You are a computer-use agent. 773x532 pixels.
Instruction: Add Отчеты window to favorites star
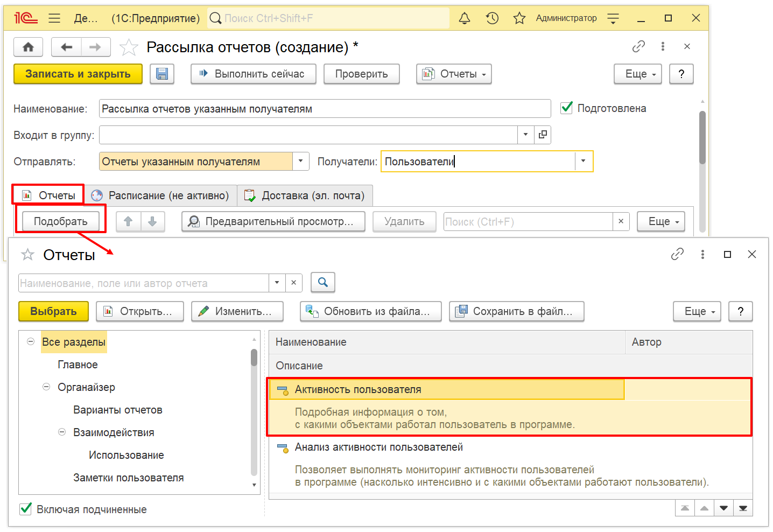click(x=27, y=254)
